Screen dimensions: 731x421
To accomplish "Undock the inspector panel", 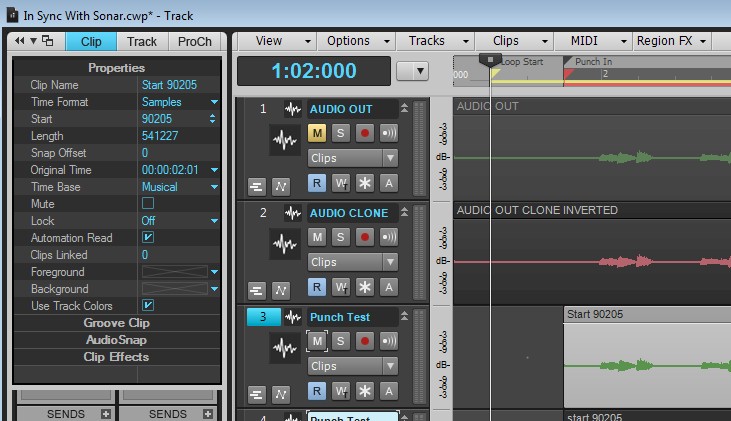I will tap(48, 41).
